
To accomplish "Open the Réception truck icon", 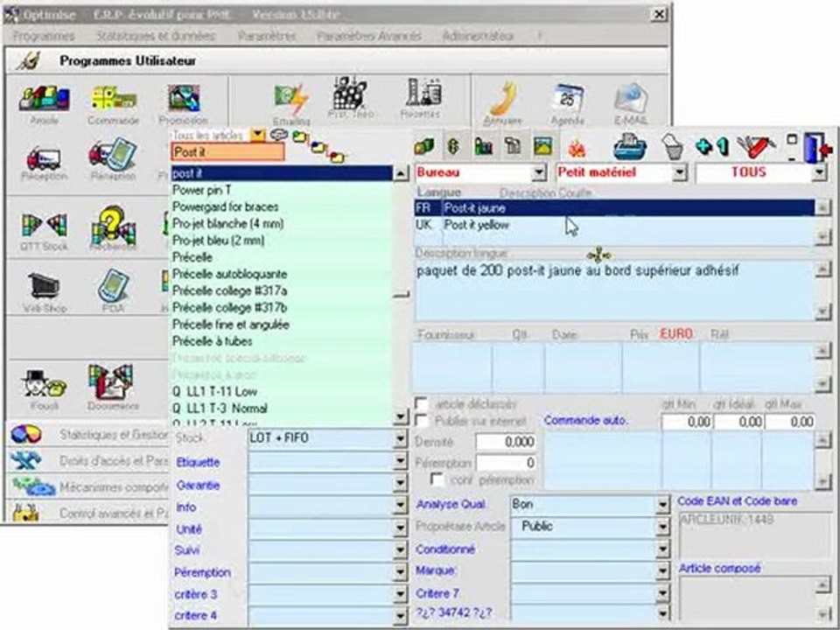I will pyautogui.click(x=44, y=158).
